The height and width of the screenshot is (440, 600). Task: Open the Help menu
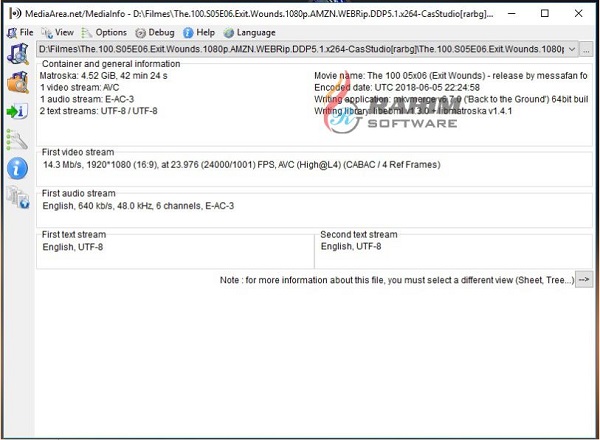(199, 33)
